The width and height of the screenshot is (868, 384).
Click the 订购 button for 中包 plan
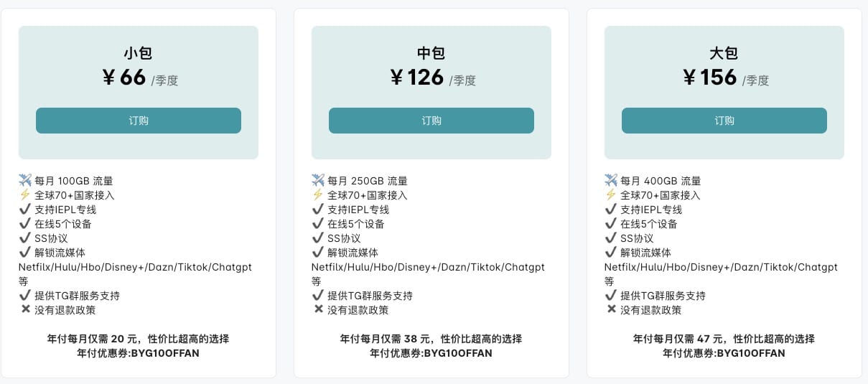(431, 121)
